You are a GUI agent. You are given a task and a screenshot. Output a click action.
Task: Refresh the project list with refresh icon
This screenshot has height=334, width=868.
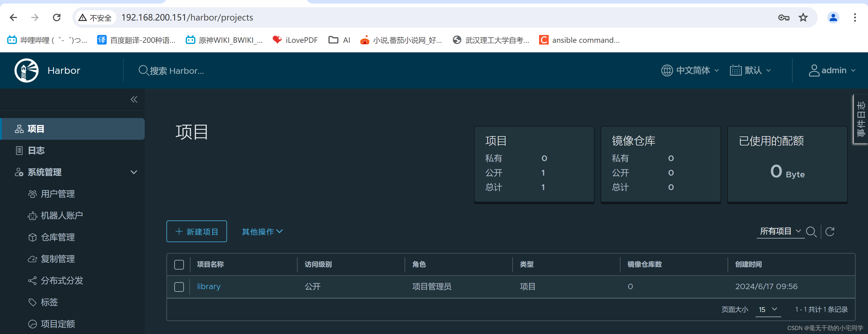pyautogui.click(x=830, y=231)
